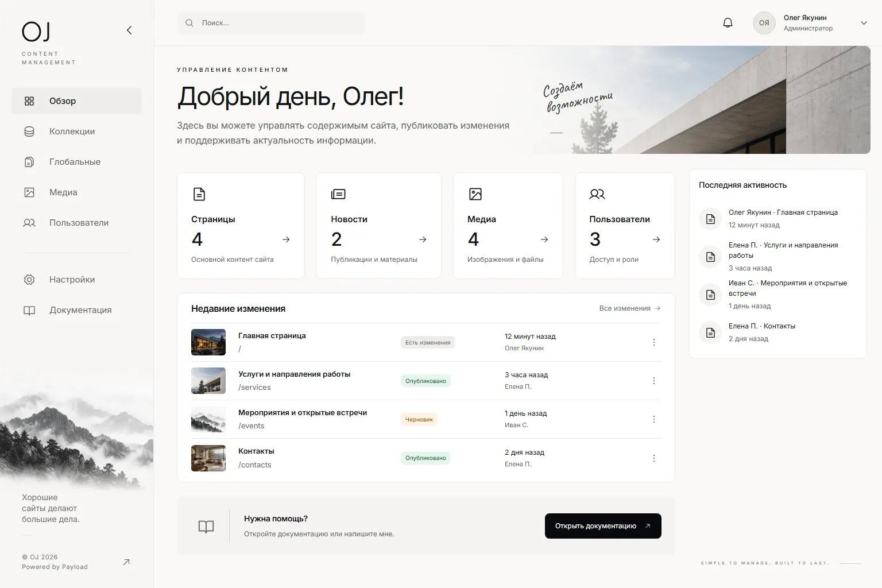The image size is (882, 588).
Task: Focus the Поиск search field
Action: (270, 23)
